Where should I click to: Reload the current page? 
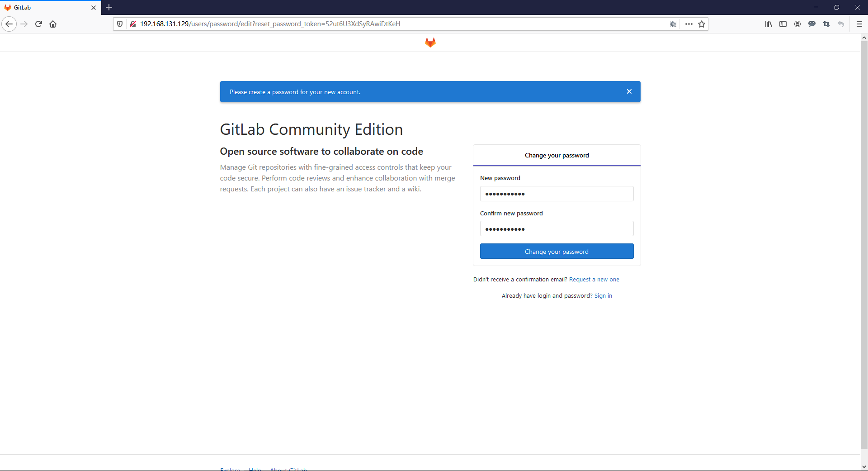point(38,24)
